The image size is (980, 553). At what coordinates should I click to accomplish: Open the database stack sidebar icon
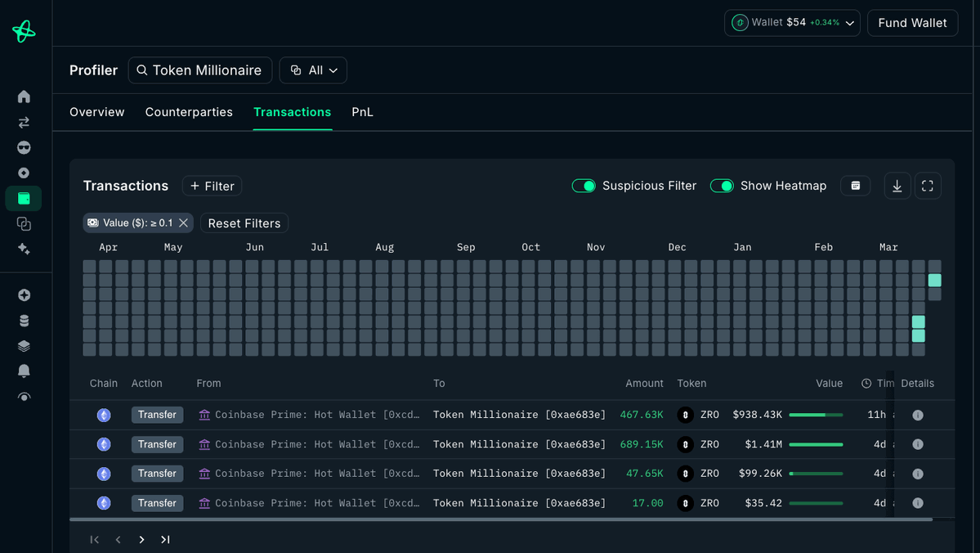(x=24, y=321)
